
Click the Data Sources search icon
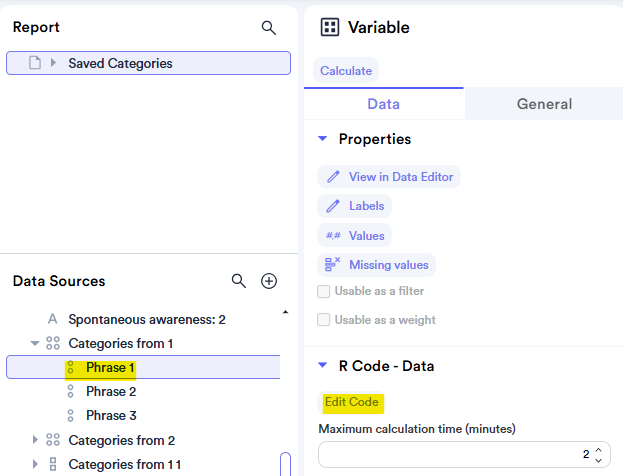tap(239, 281)
